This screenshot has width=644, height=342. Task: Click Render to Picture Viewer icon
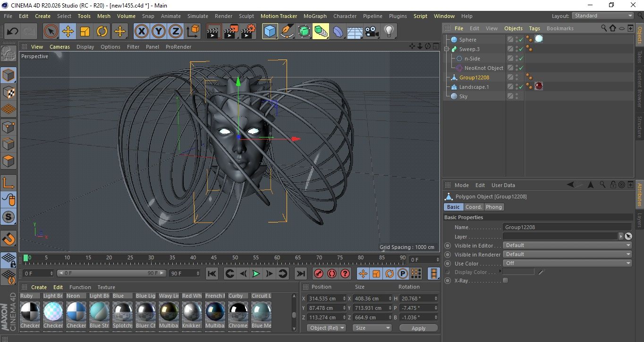[x=231, y=32]
